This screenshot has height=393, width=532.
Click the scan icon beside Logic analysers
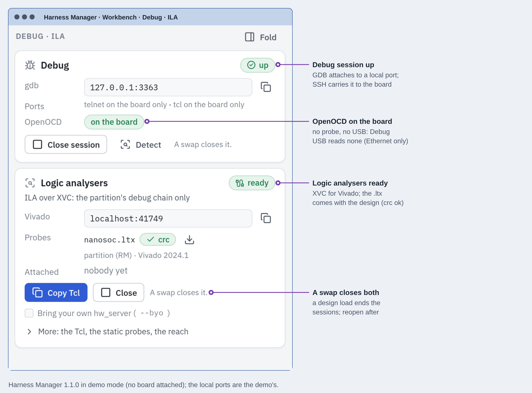(x=30, y=183)
